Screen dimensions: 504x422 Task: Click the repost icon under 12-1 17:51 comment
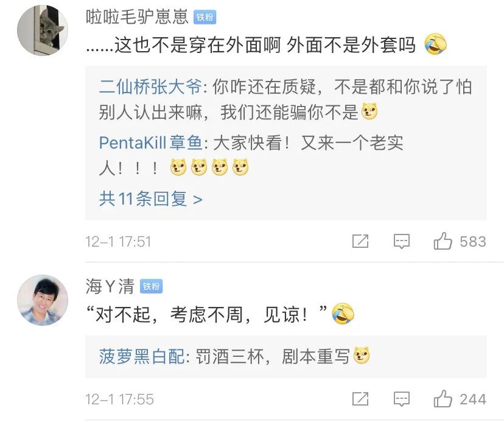(x=360, y=241)
